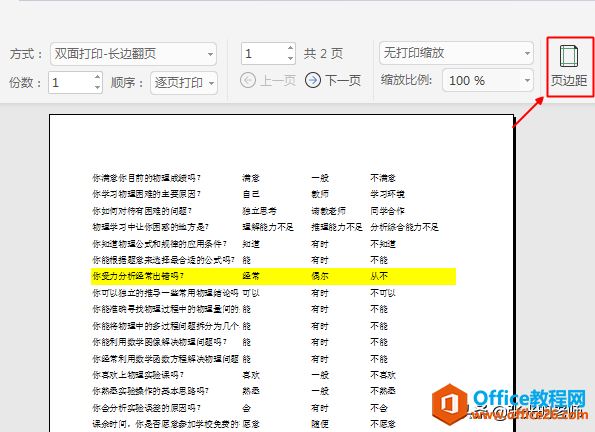This screenshot has height=432, width=595.
Task: Click the row 你学习物理困难的主要原因?
Action: tap(146, 194)
